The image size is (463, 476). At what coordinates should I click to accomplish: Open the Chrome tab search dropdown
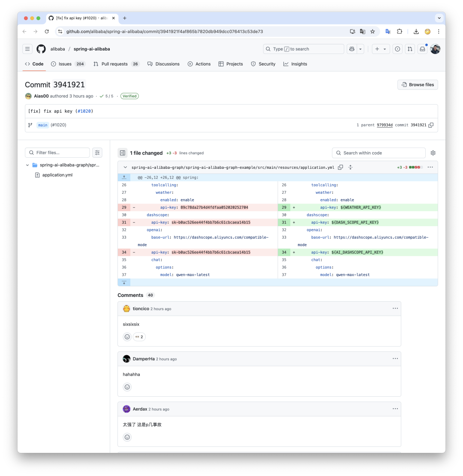(439, 18)
